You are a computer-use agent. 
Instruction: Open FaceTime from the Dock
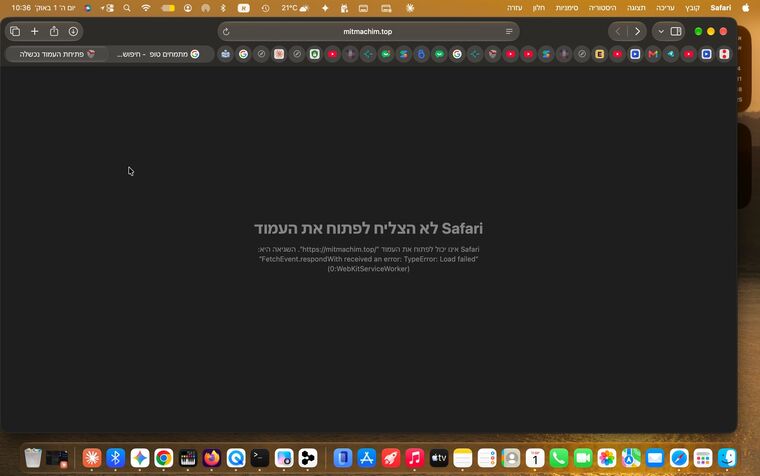coord(583,458)
